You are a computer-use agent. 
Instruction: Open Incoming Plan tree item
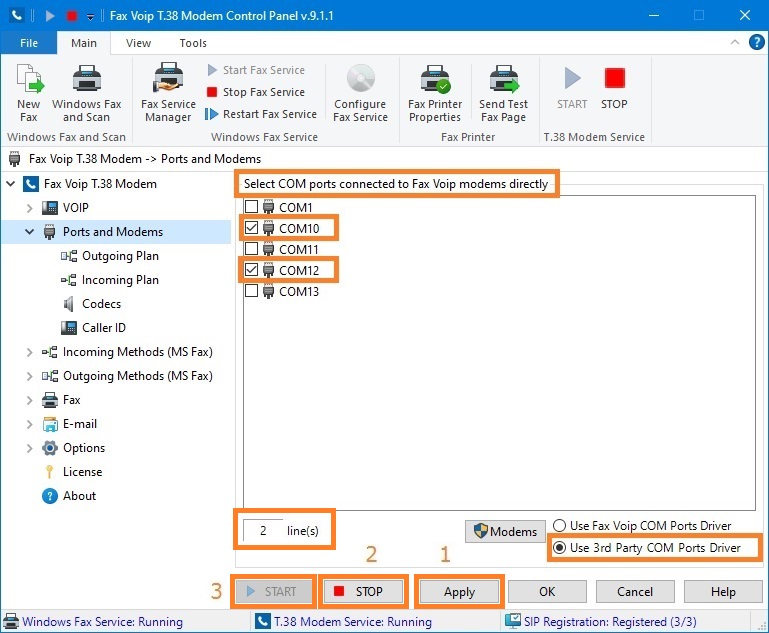pyautogui.click(x=110, y=280)
